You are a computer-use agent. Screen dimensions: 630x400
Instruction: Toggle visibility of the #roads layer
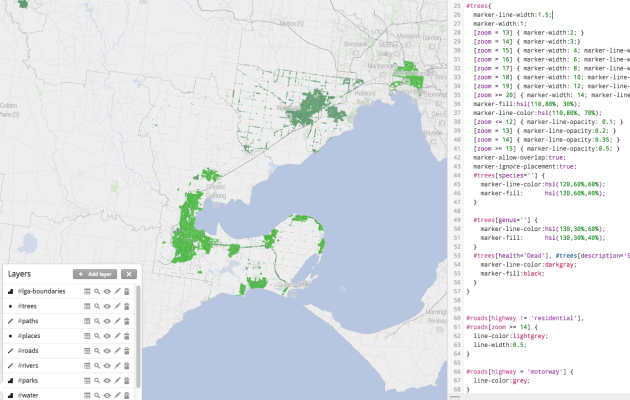[x=107, y=351]
